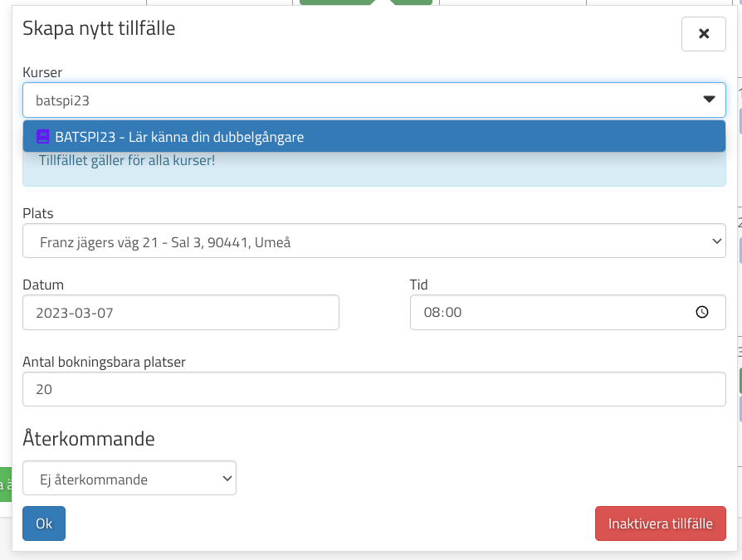Screen dimensions: 742x560
Task: Click the chevron on Ej återkommande select
Action: coord(227,479)
